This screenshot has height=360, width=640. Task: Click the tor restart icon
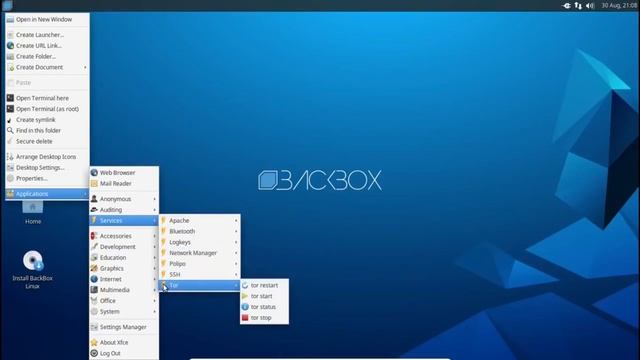tap(245, 285)
